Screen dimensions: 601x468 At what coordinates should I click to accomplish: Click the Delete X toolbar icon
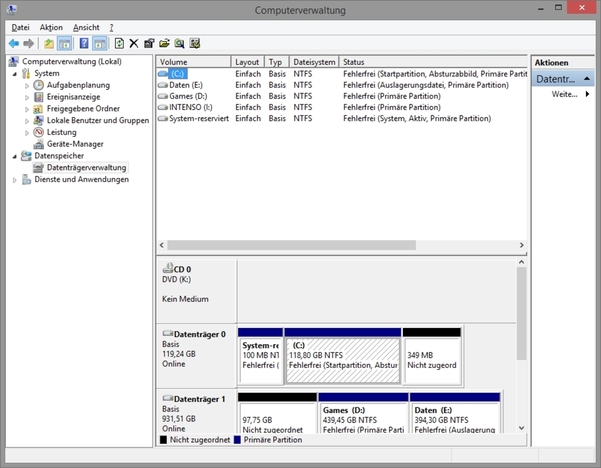[x=134, y=44]
